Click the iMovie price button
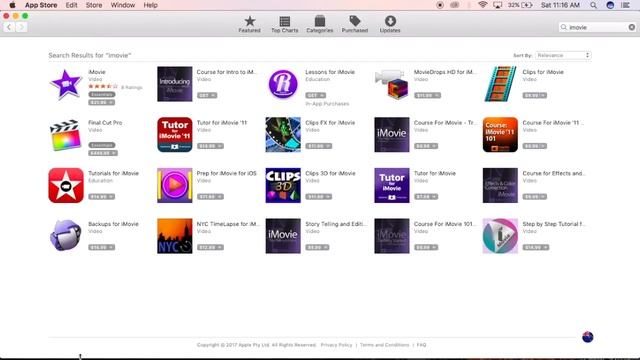 pyautogui.click(x=101, y=102)
